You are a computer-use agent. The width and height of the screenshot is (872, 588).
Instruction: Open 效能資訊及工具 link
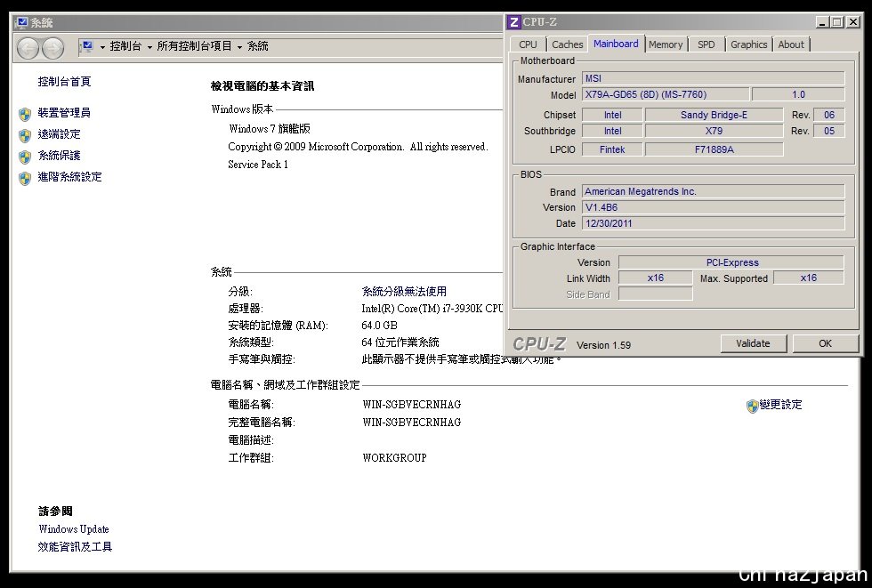[x=75, y=547]
